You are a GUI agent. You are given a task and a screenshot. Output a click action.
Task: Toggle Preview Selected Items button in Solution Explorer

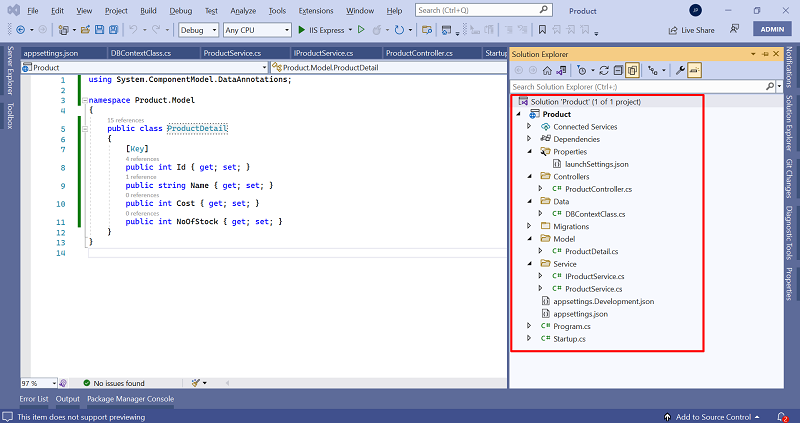(694, 71)
